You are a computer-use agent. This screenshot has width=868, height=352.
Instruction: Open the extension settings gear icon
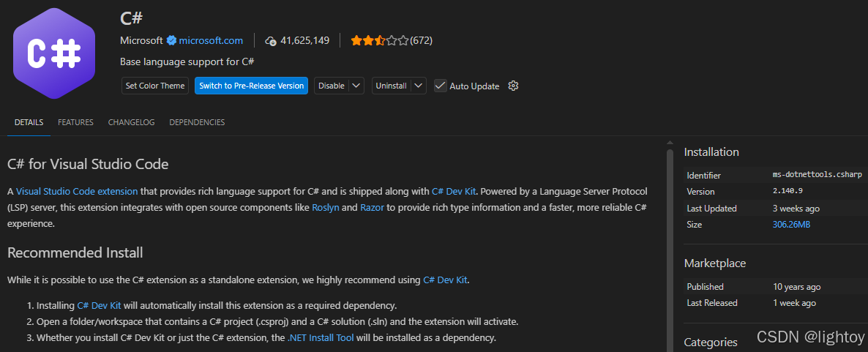(513, 86)
